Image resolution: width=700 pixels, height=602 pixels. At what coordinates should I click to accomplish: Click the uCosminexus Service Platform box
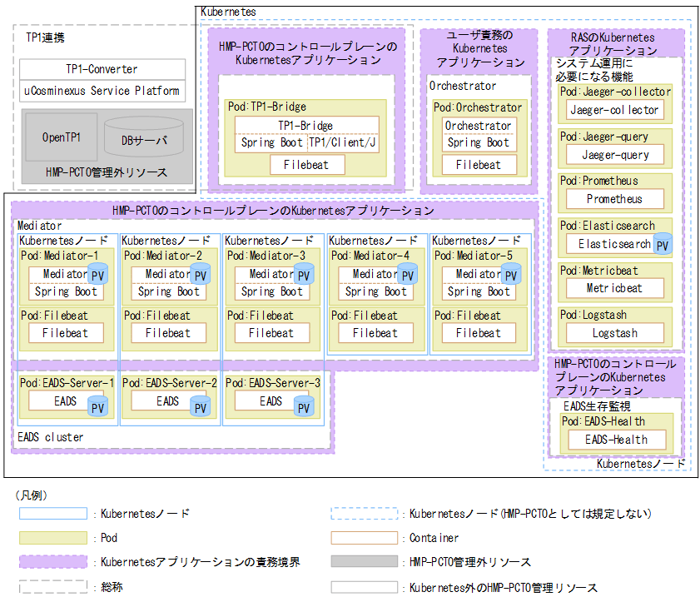(102, 89)
